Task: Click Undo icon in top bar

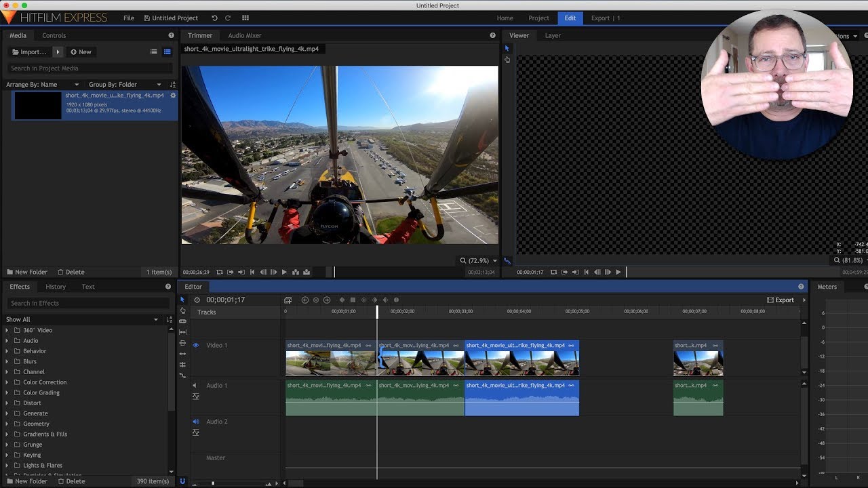Action: click(x=215, y=18)
